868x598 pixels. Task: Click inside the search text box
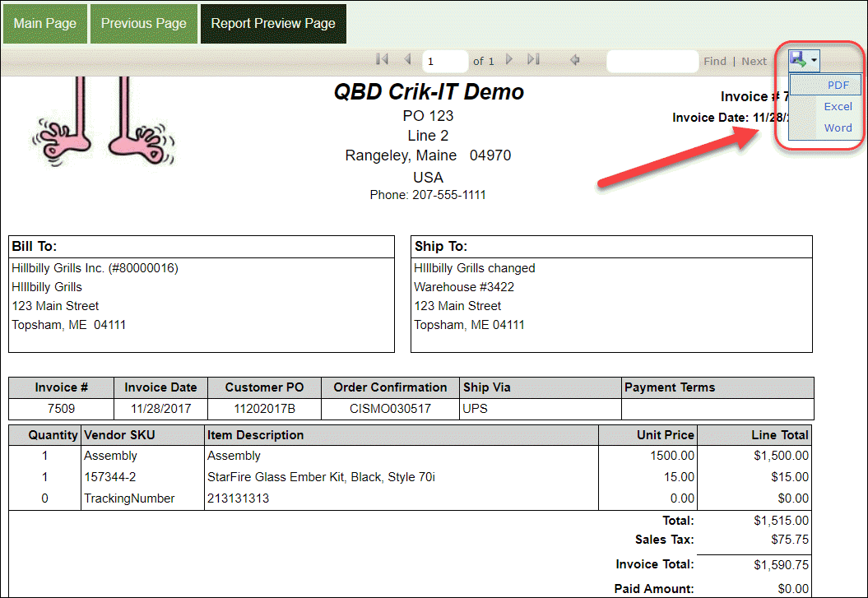pos(652,60)
